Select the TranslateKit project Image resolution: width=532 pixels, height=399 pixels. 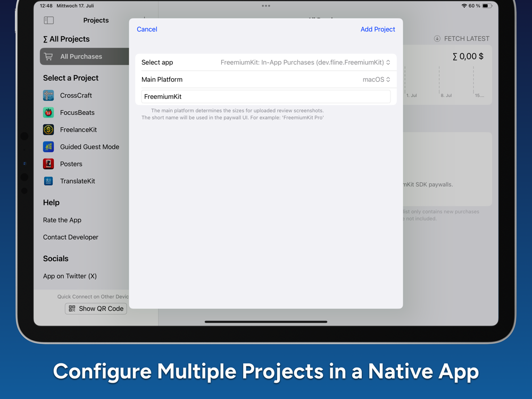pos(78,181)
